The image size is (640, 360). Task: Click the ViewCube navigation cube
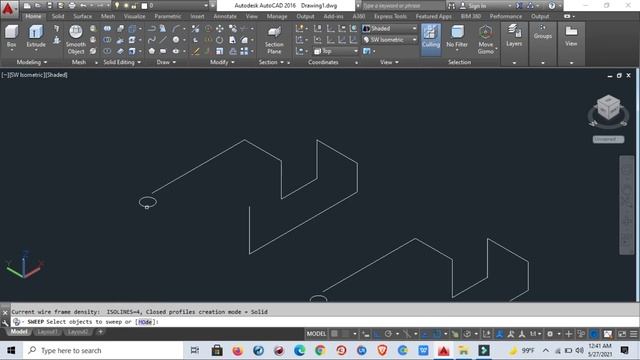coord(608,107)
